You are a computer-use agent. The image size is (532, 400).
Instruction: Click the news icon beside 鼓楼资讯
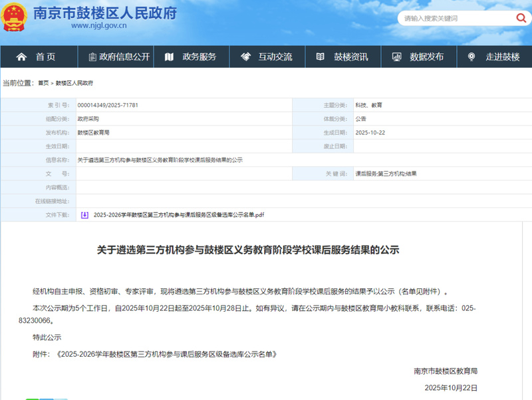pyautogui.click(x=320, y=56)
